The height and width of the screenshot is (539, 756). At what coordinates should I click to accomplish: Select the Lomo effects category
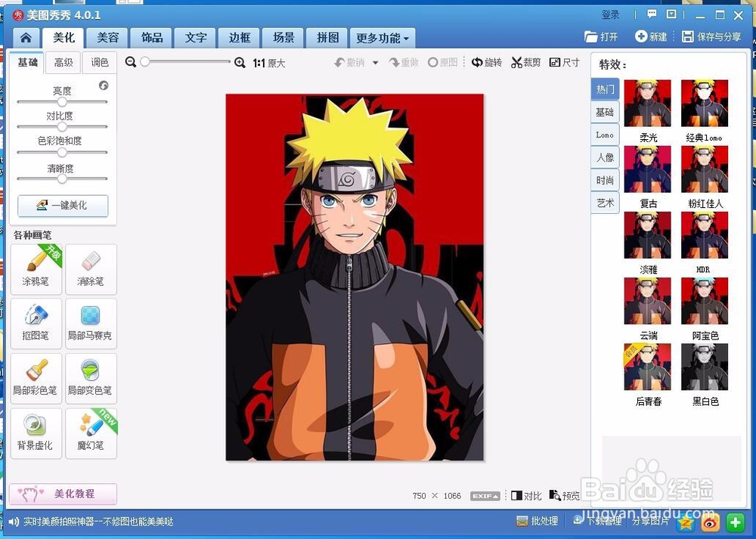coord(605,135)
